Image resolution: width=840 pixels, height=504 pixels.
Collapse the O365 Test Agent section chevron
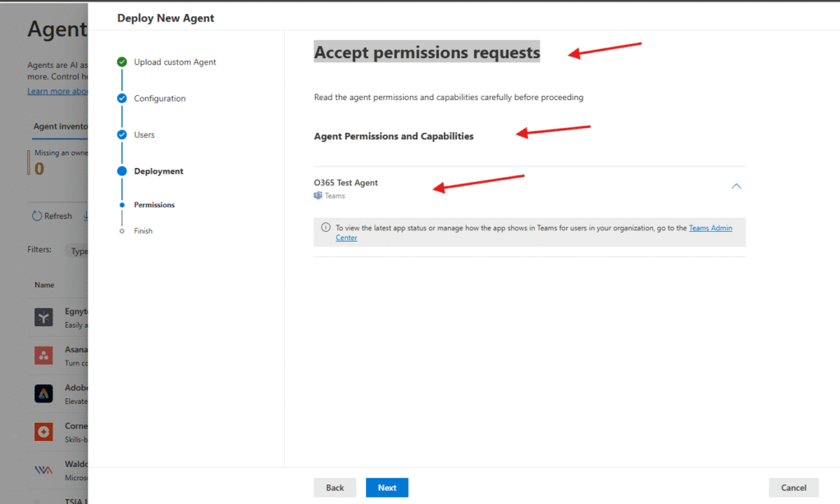coord(736,186)
